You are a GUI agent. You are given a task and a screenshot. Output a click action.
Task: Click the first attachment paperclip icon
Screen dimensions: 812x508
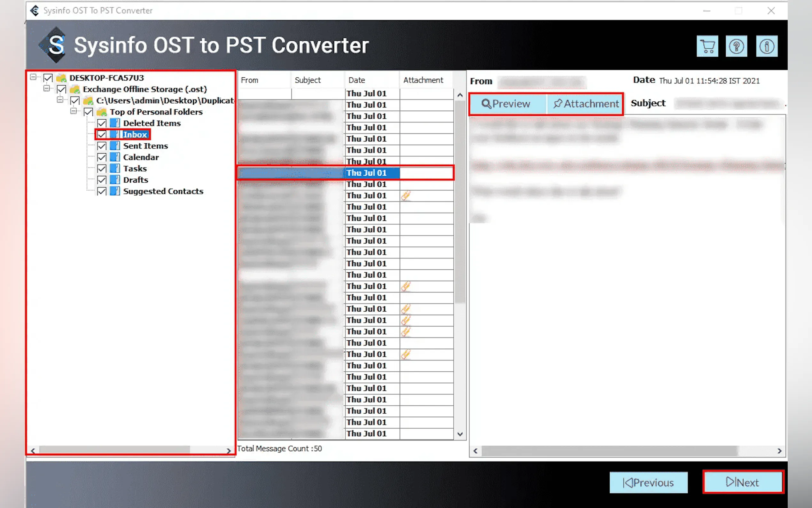pyautogui.click(x=406, y=195)
